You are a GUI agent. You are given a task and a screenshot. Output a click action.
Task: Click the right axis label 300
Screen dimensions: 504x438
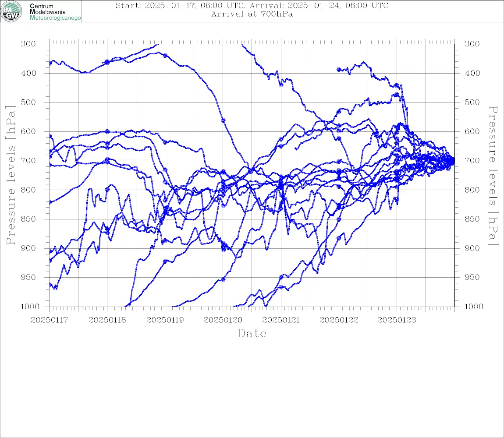tap(472, 44)
